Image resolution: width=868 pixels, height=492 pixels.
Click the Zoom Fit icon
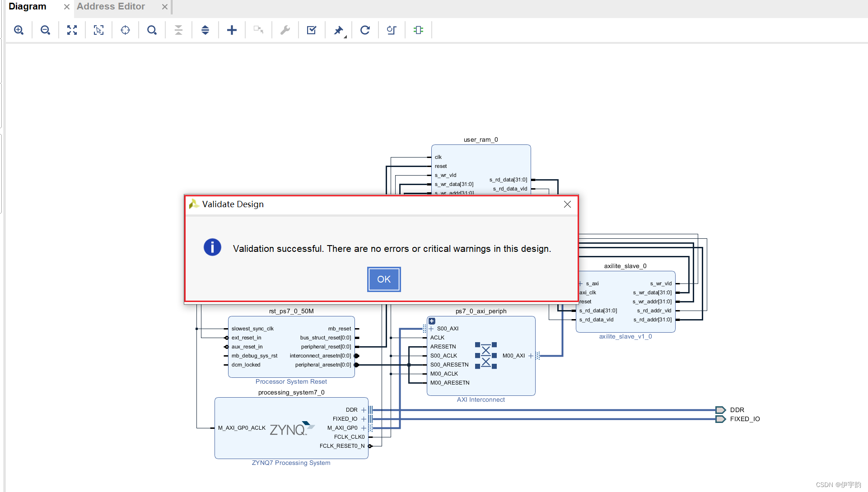(72, 30)
